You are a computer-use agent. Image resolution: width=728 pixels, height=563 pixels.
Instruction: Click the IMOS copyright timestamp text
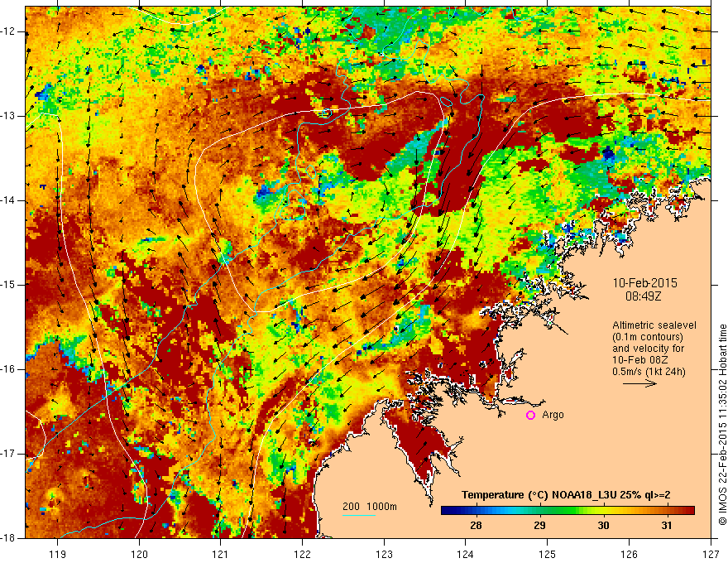point(722,424)
